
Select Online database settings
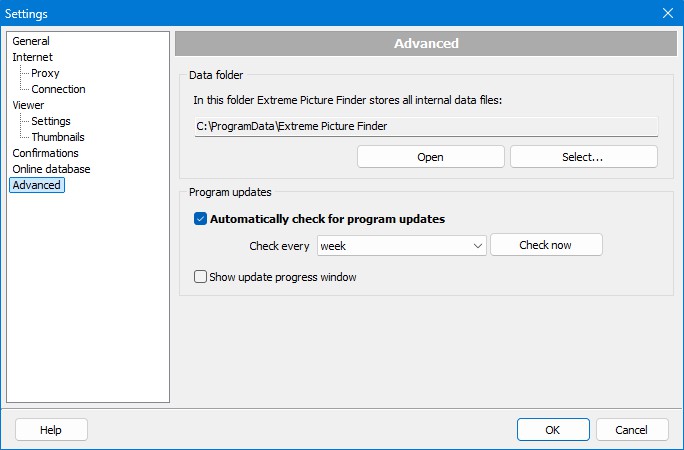(51, 169)
